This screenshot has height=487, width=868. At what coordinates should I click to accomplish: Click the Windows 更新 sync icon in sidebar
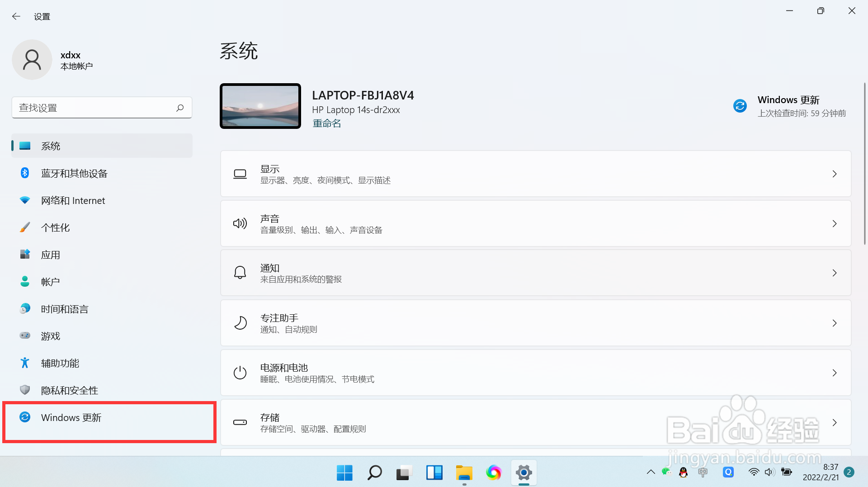[x=25, y=417]
